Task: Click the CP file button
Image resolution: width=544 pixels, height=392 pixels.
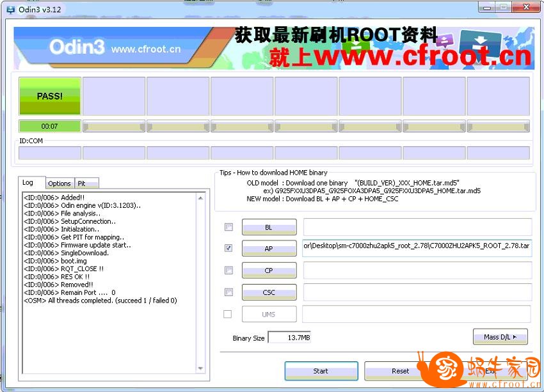Action: [269, 270]
